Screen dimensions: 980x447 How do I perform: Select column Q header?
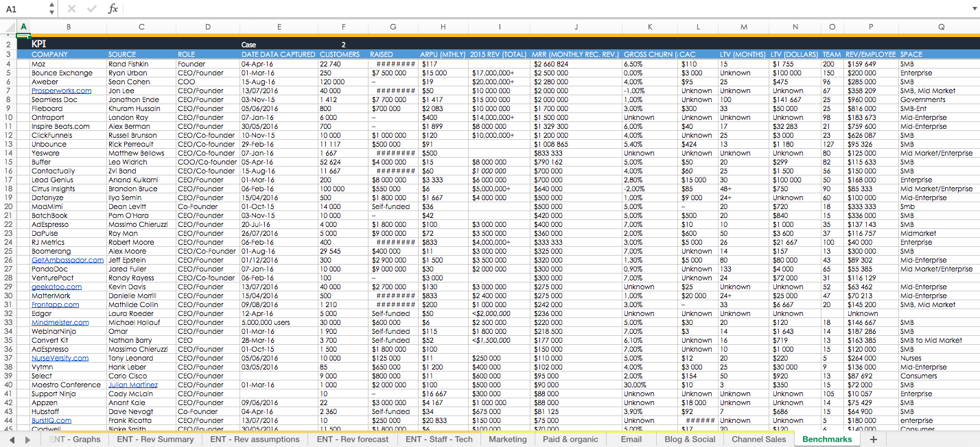pos(940,27)
